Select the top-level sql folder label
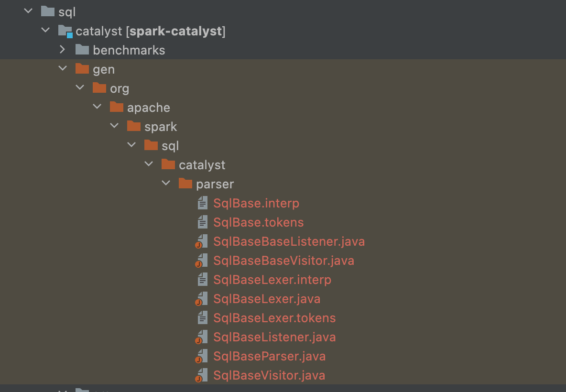The height and width of the screenshot is (392, 566). coord(67,12)
